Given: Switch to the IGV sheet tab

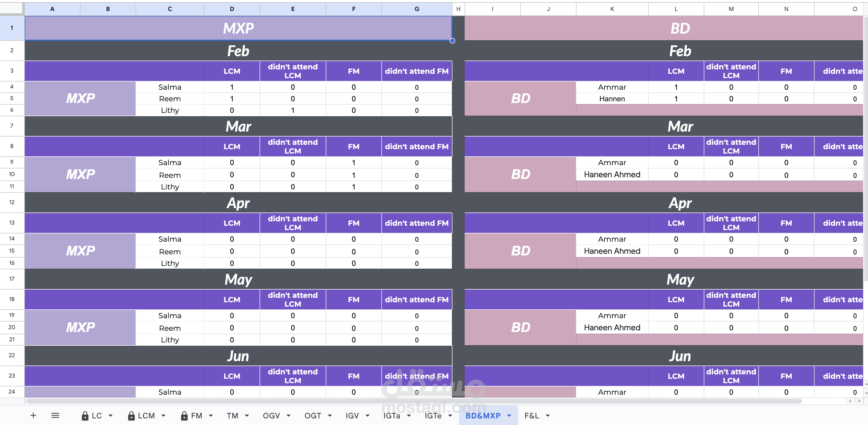Looking at the screenshot, I should 352,416.
